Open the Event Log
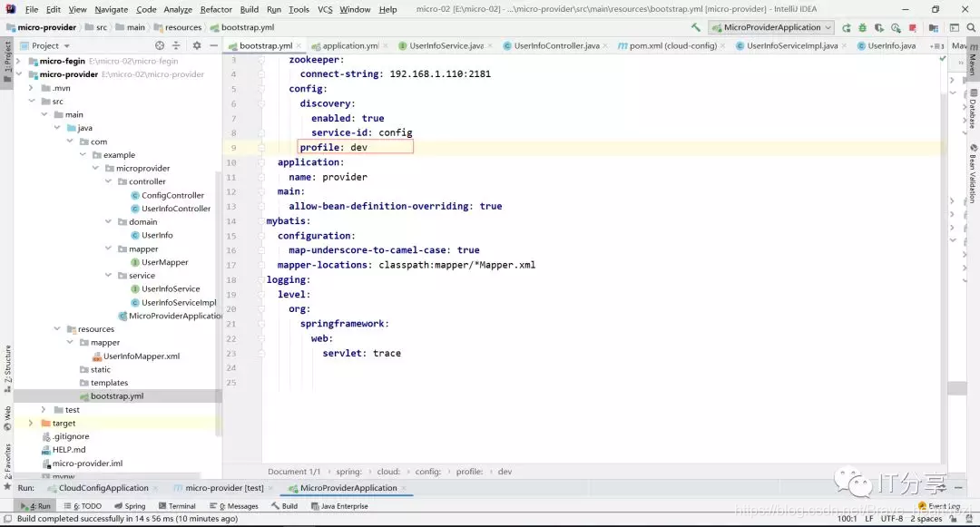This screenshot has height=527, width=980. pos(939,506)
